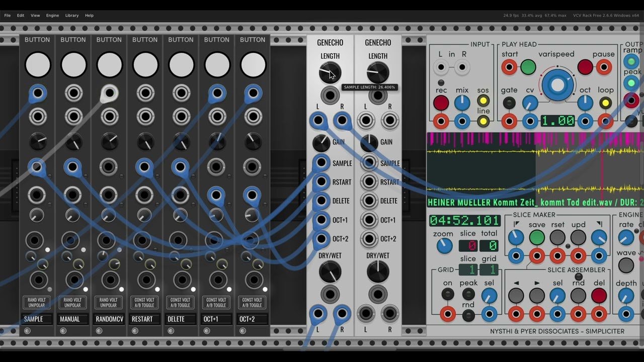Toggle the yellow loop switch
Image resolution: width=644 pixels, height=362 pixels.
tap(605, 103)
